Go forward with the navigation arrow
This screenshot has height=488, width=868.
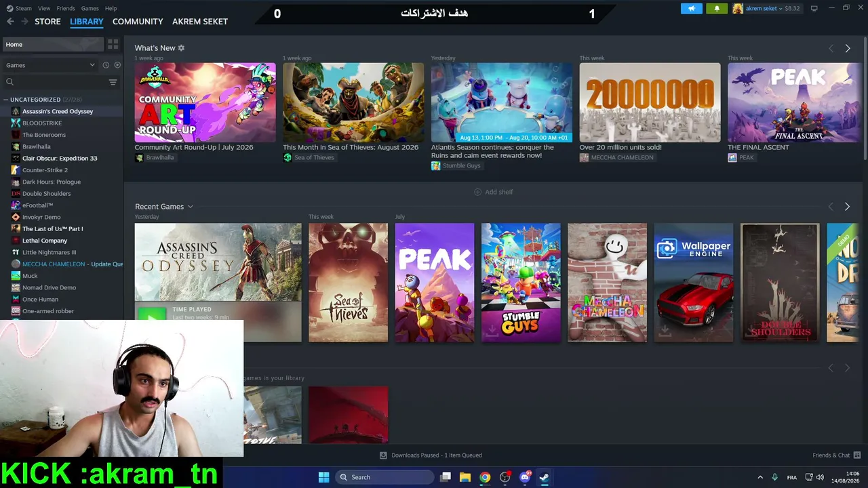[24, 22]
